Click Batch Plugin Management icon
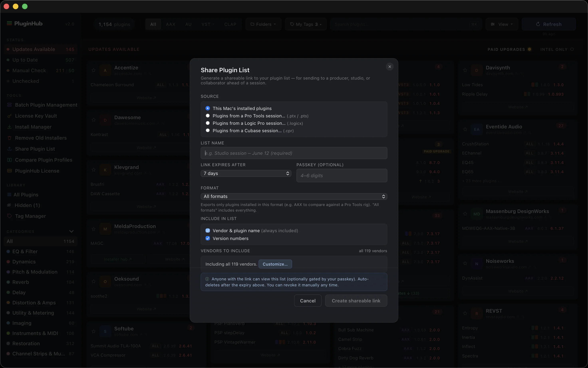 [9, 105]
